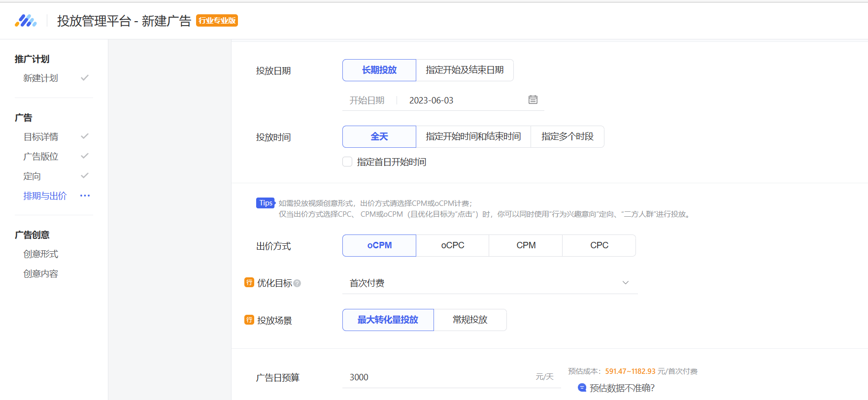Click the ellipsis icon beside 排期与出价

(x=85, y=196)
